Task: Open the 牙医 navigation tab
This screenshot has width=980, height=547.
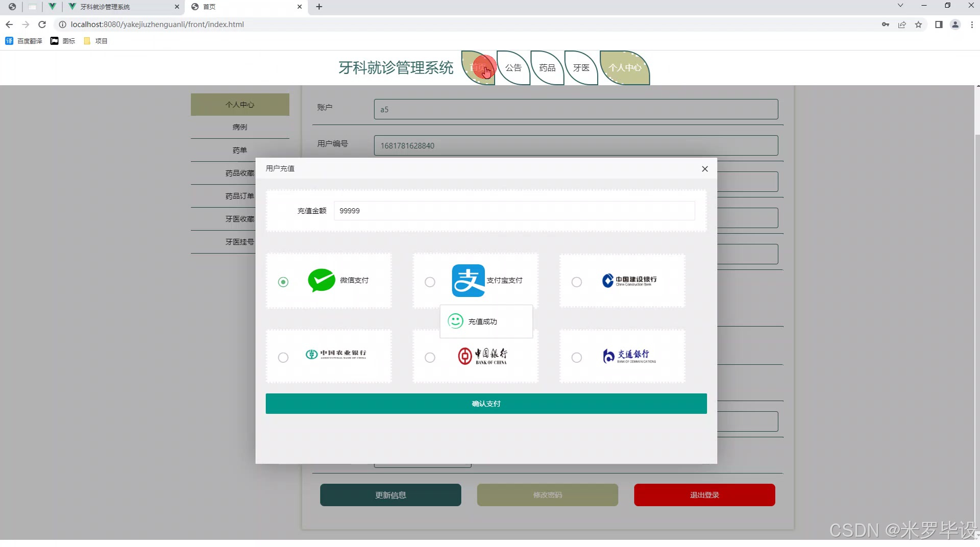Action: click(581, 68)
